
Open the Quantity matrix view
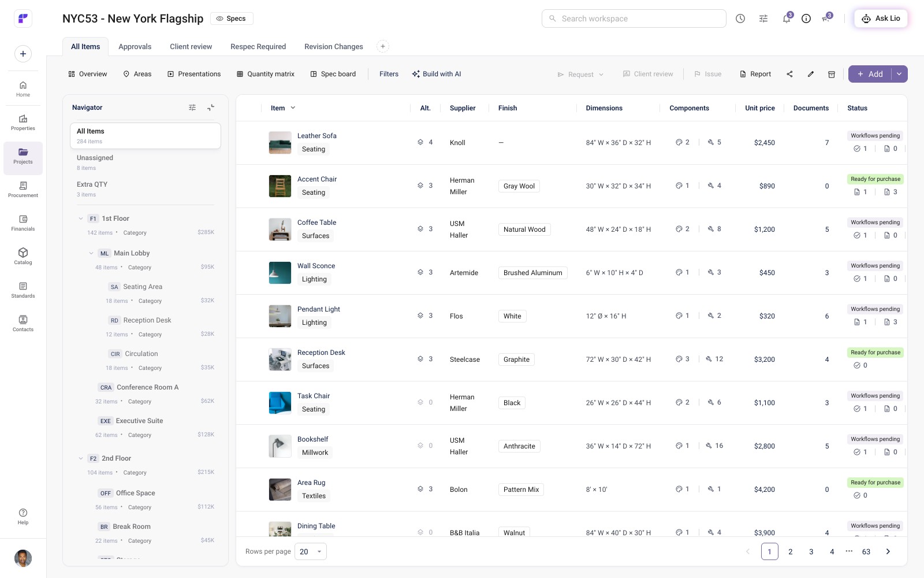click(x=266, y=74)
